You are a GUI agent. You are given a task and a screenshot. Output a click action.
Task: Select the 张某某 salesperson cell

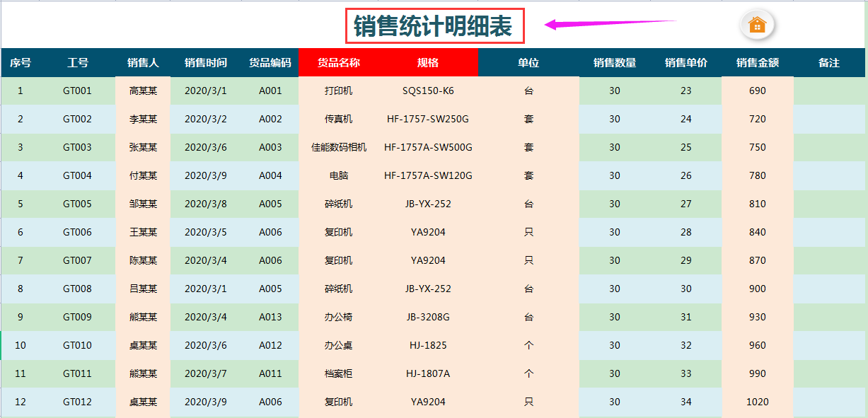pyautogui.click(x=143, y=147)
